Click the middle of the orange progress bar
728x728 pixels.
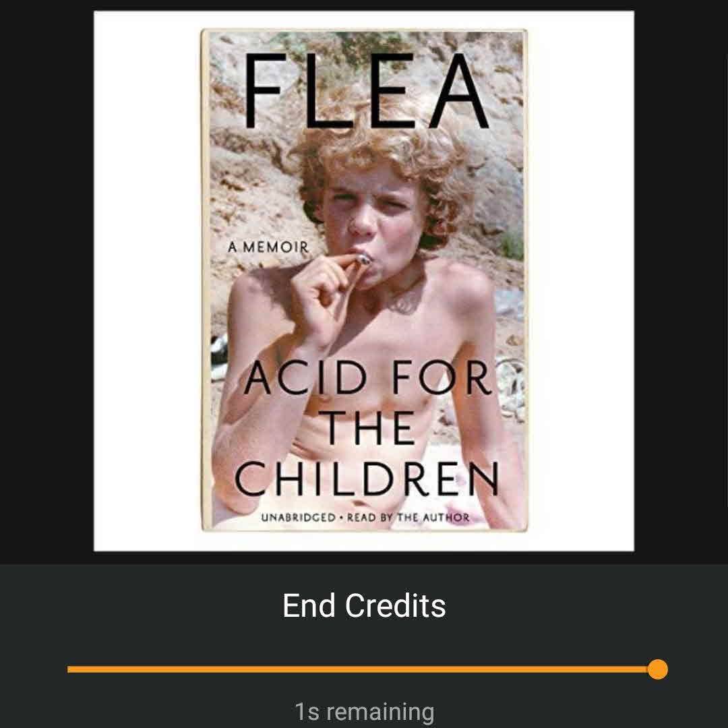coord(363,669)
